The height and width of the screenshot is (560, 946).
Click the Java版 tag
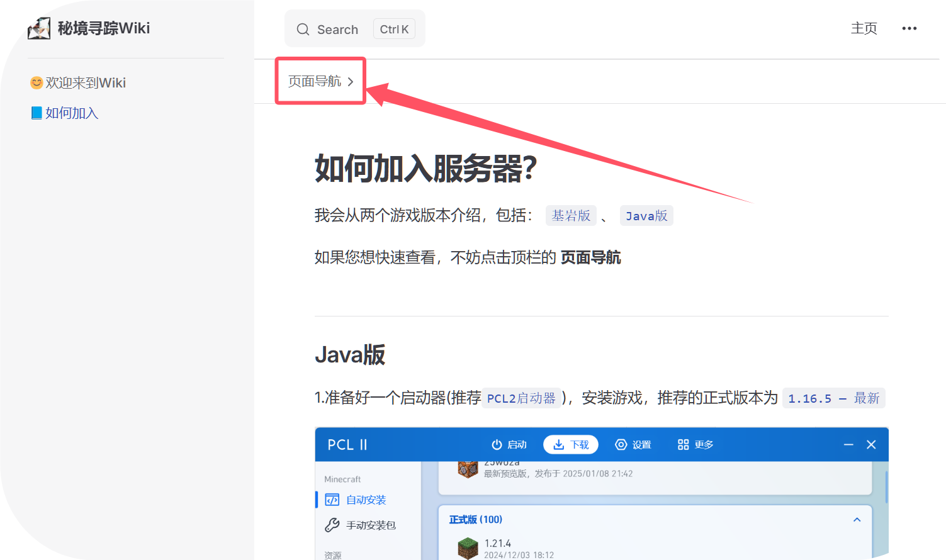pyautogui.click(x=646, y=215)
